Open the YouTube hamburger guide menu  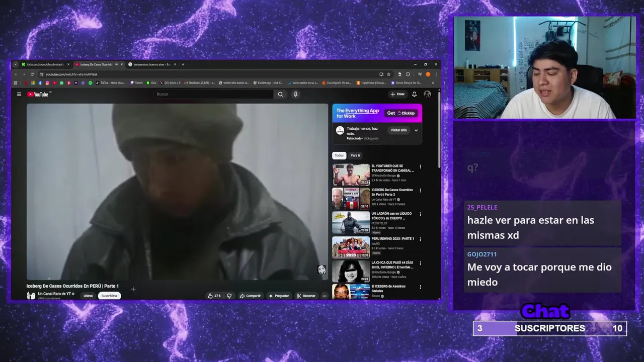pyautogui.click(x=19, y=94)
